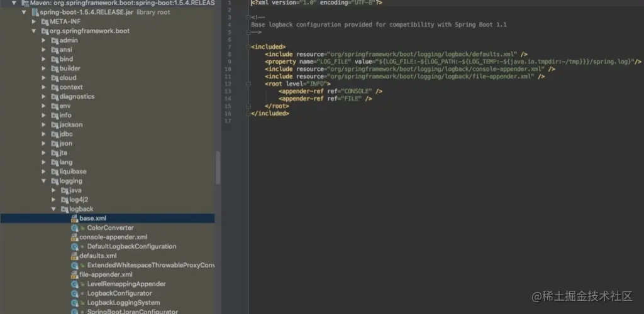Screen dimensions: 644x314
Task: Click the DefaultLogbackConfiguration class icon
Action: [74, 246]
